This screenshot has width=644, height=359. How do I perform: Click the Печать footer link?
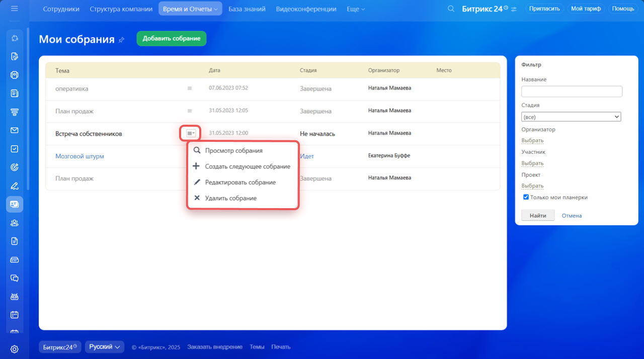[x=281, y=347]
